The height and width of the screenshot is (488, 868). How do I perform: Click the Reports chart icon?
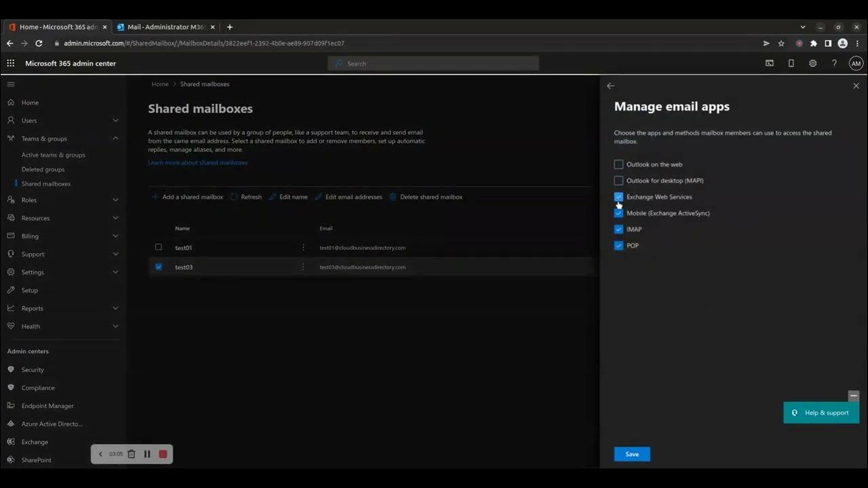pos(11,308)
